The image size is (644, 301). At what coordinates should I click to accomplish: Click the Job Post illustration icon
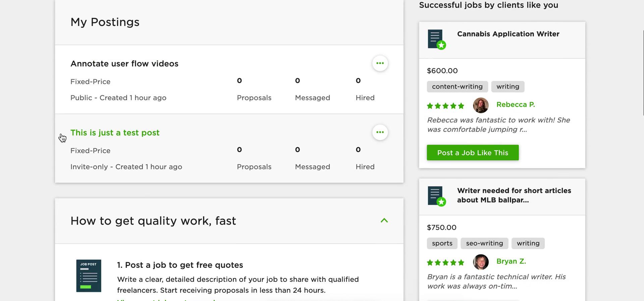point(89,276)
